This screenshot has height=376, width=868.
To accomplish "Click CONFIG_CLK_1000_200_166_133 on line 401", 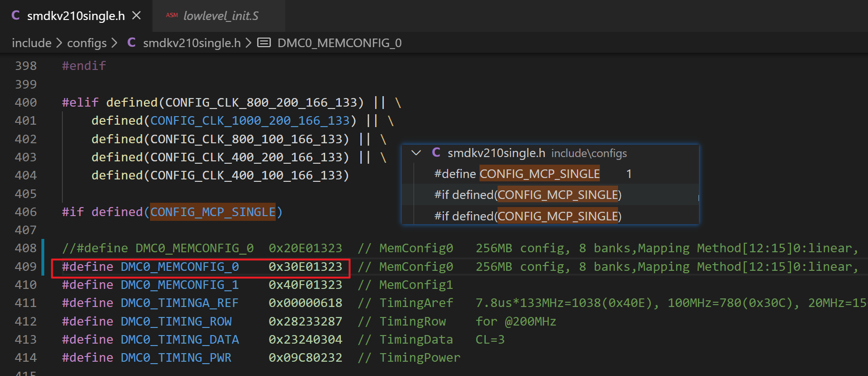I will point(250,120).
